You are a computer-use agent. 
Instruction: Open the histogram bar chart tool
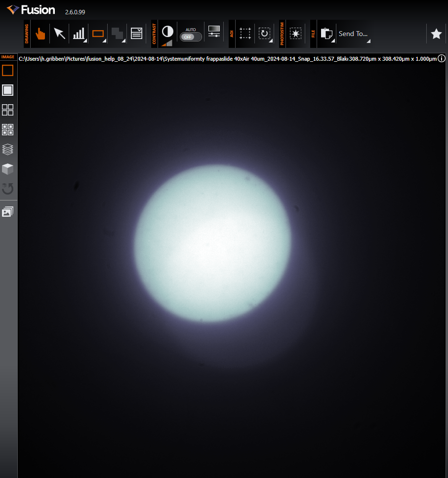point(79,34)
